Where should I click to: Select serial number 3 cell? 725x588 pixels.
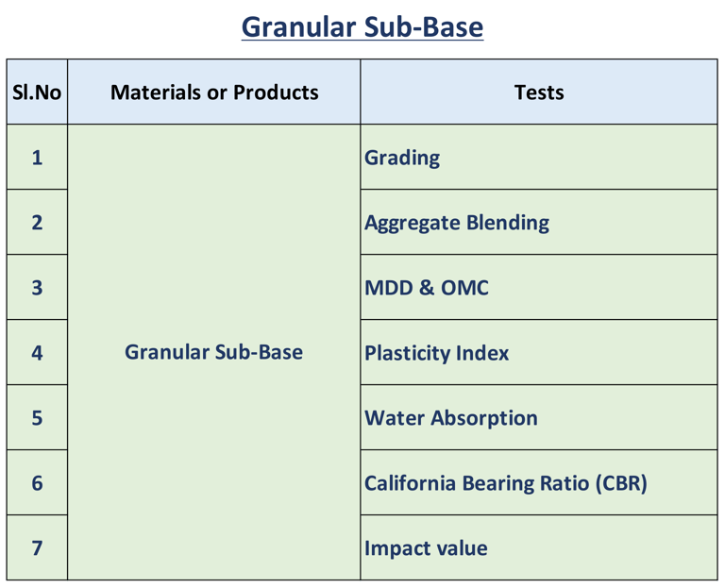coord(37,288)
